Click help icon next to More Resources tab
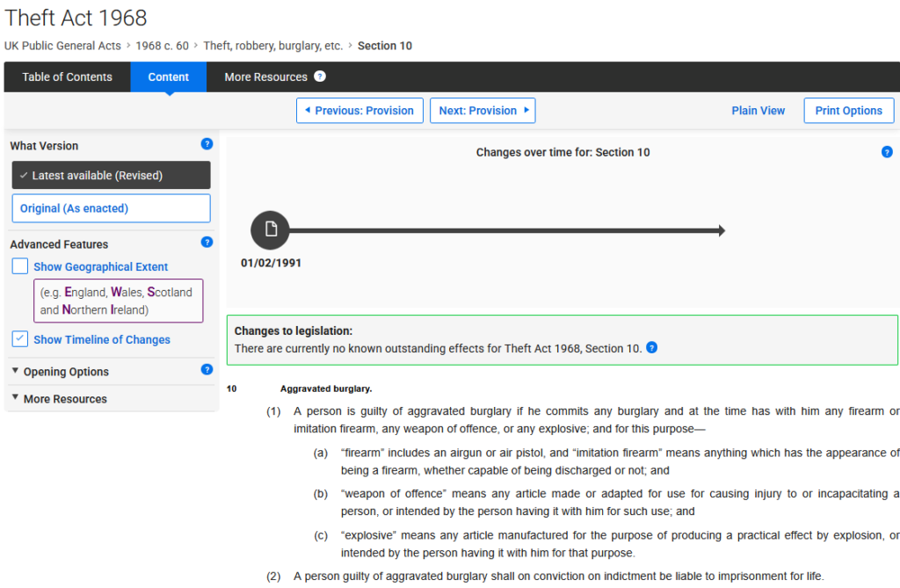Viewport: 900px width, 588px height. (x=320, y=76)
